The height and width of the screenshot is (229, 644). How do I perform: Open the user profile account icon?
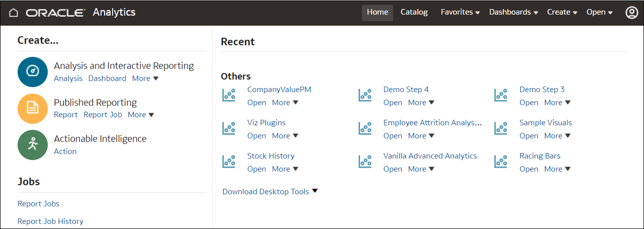[x=631, y=13]
